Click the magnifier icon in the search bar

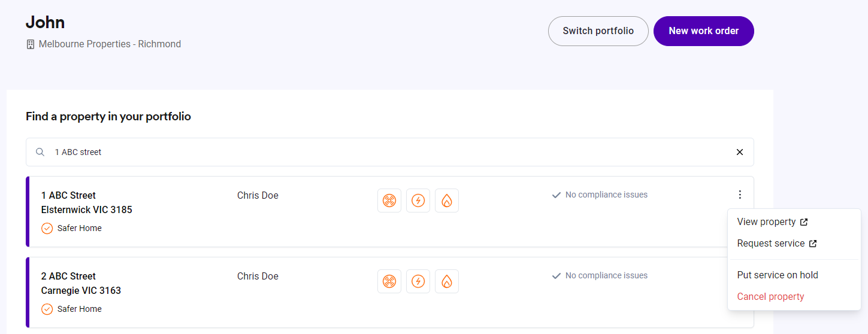[40, 152]
